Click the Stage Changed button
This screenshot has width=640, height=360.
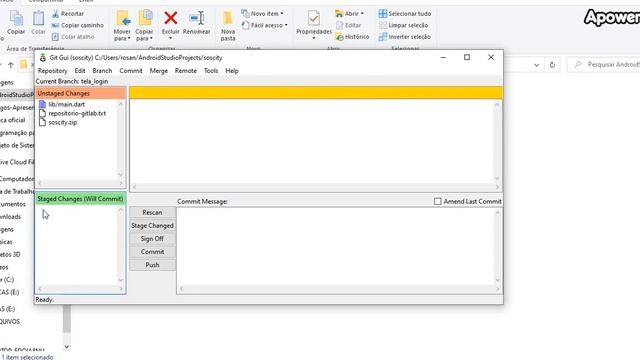tap(152, 225)
